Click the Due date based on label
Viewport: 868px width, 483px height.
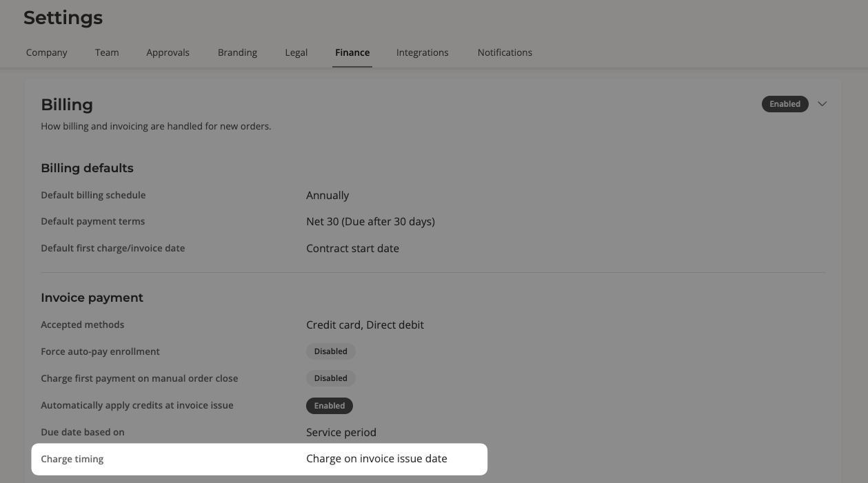click(x=83, y=432)
